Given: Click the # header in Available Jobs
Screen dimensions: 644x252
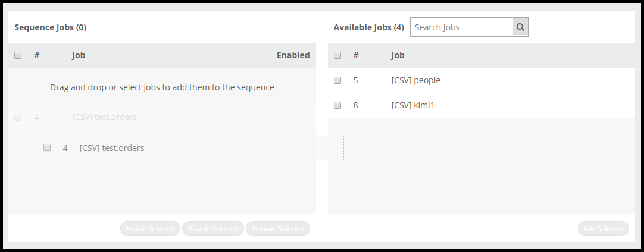Looking at the screenshot, I should 356,55.
